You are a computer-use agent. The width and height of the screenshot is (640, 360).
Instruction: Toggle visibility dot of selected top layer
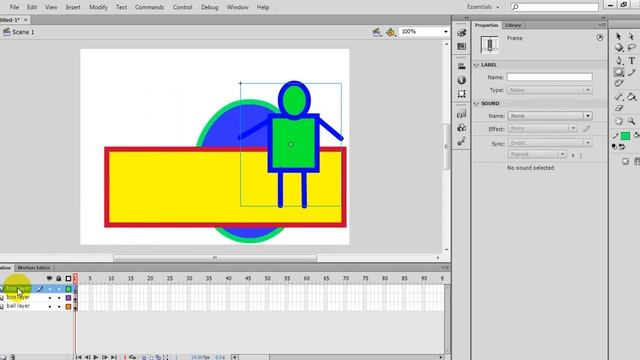coord(50,289)
